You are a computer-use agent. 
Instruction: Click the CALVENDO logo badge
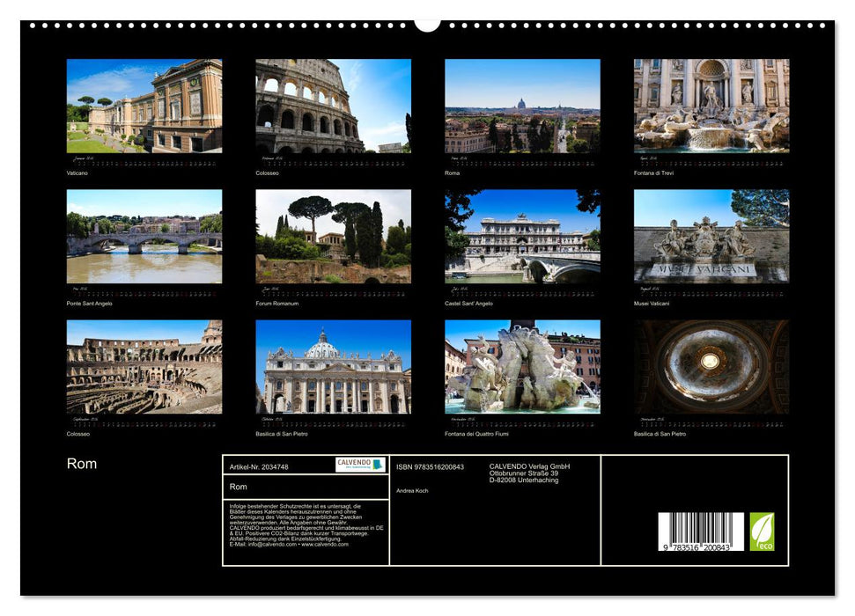point(360,465)
